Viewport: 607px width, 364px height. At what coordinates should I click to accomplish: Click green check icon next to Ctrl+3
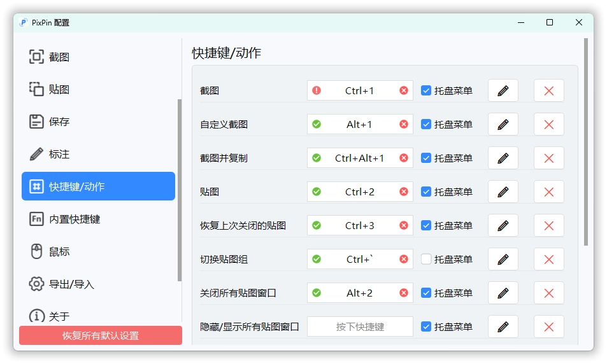317,226
